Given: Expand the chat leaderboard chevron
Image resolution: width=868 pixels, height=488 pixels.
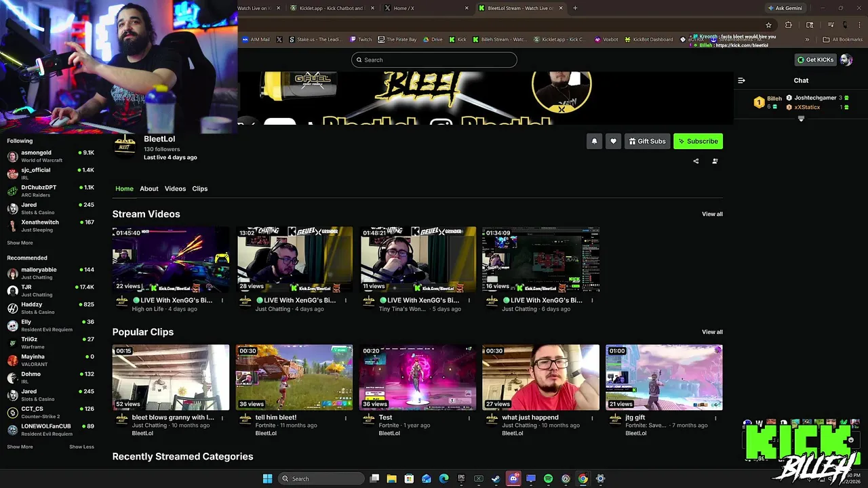Looking at the screenshot, I should (x=801, y=119).
